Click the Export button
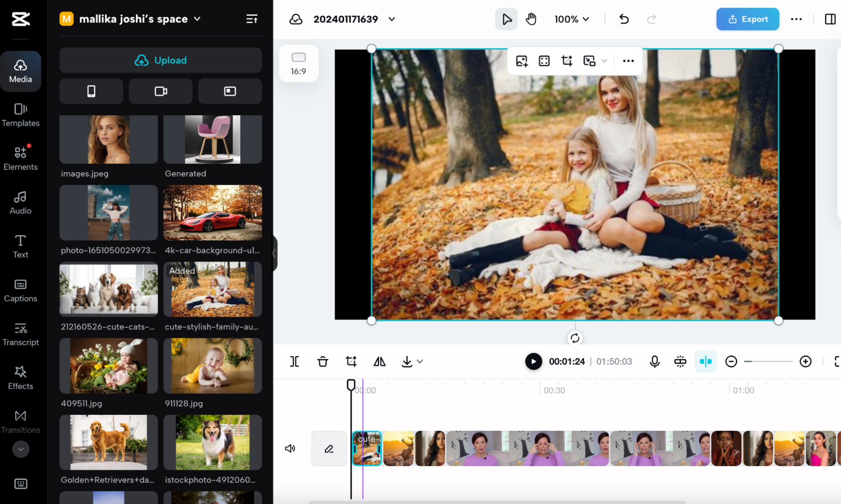This screenshot has width=841, height=504. point(748,19)
